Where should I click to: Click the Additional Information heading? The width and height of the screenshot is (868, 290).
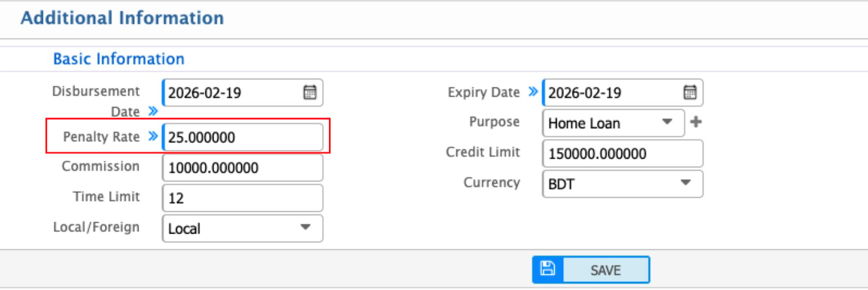pyautogui.click(x=122, y=18)
